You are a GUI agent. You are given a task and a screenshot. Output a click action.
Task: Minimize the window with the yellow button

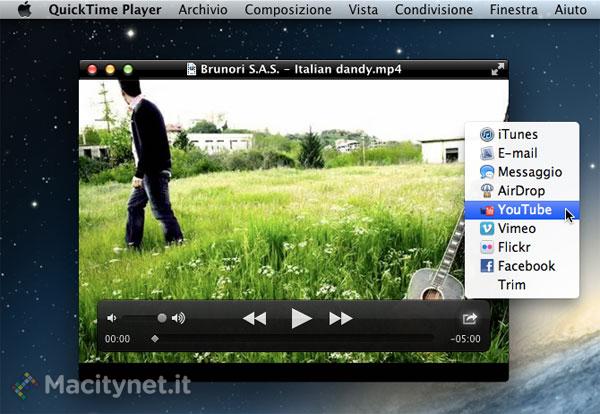click(x=110, y=69)
